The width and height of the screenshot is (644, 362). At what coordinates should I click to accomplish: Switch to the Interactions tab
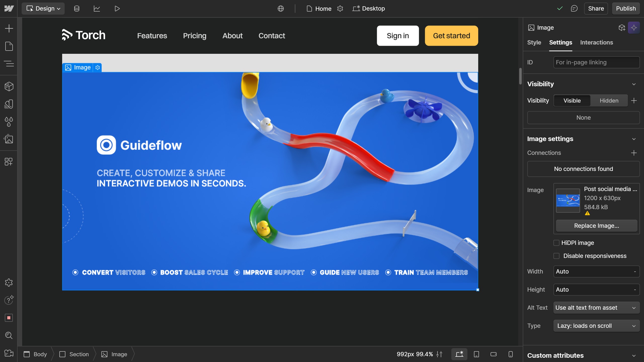[596, 42]
